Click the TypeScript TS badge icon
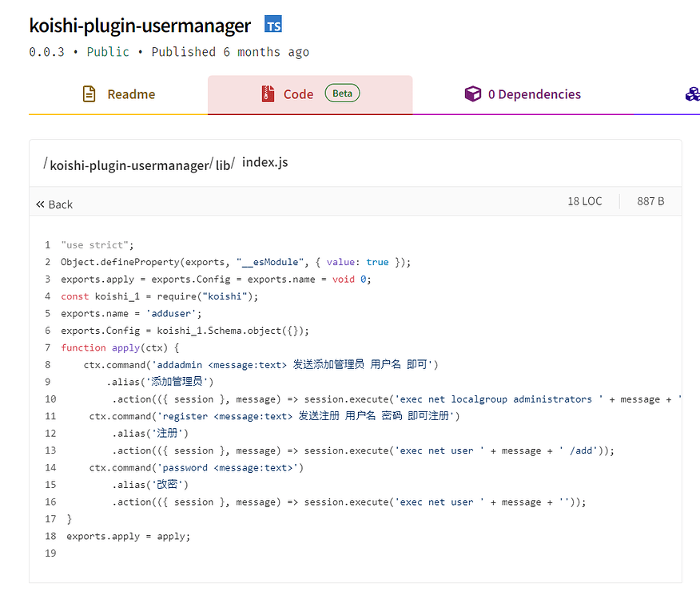700x599 pixels. tap(273, 24)
